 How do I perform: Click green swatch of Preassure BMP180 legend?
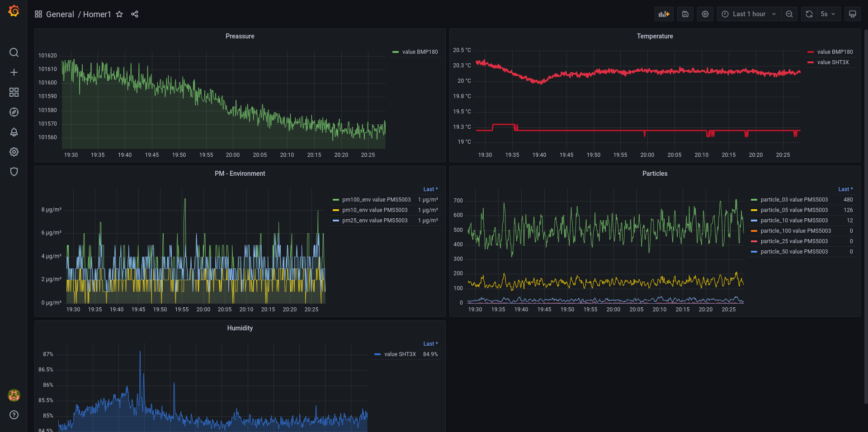pos(396,52)
